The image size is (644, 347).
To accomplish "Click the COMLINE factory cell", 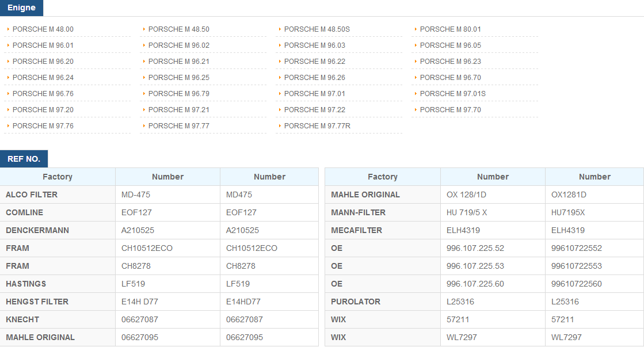I will [x=58, y=212].
